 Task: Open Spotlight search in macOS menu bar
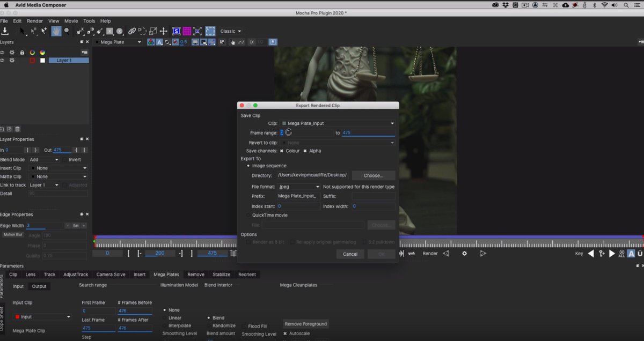(626, 5)
